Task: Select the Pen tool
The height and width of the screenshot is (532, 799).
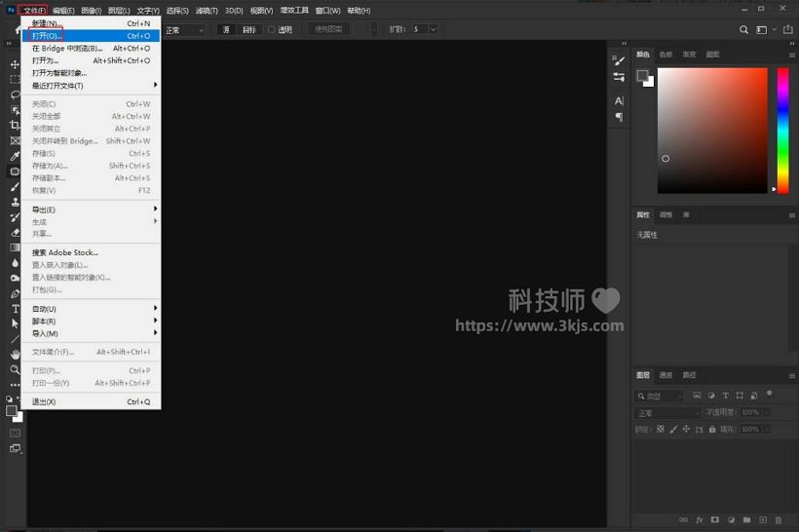Action: tap(15, 293)
